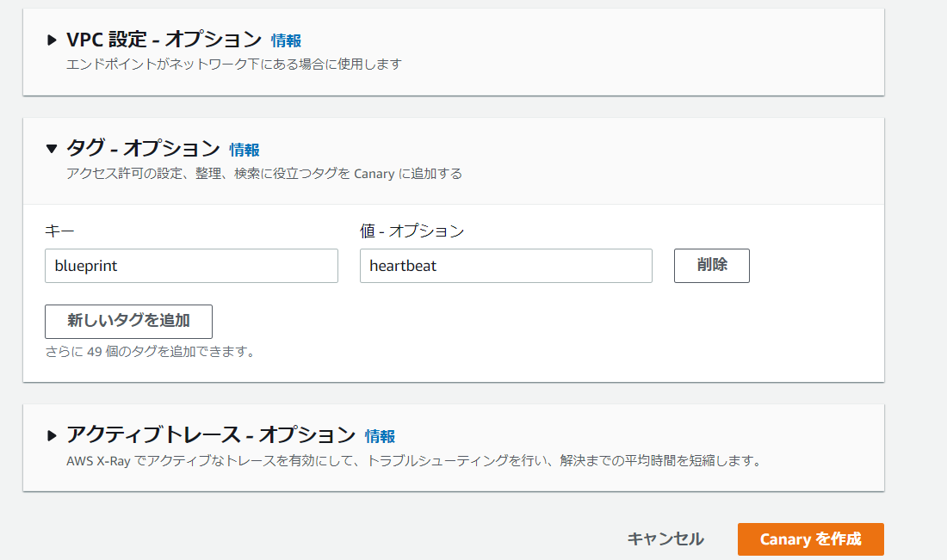Screen dimensions: 947x560
Task: Click the orange Canary を作成 button
Action: tap(810, 539)
